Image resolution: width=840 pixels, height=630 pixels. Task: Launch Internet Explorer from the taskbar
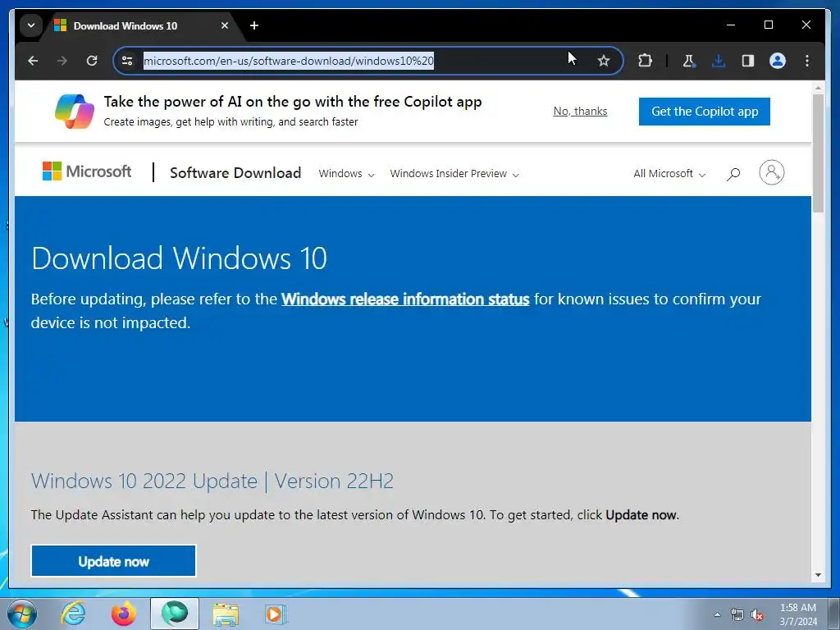73,614
